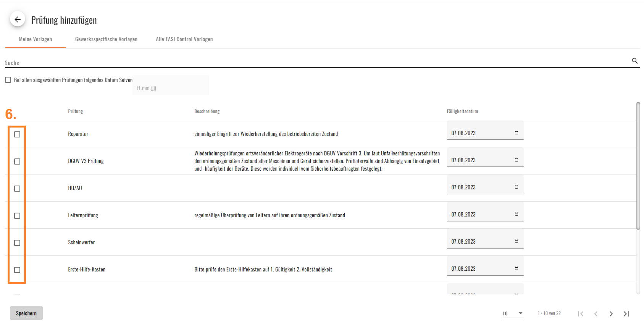Viewport: 644px width, 323px height.
Task: Click the 'Prüfung hinzufügen' page title
Action: (x=64, y=20)
